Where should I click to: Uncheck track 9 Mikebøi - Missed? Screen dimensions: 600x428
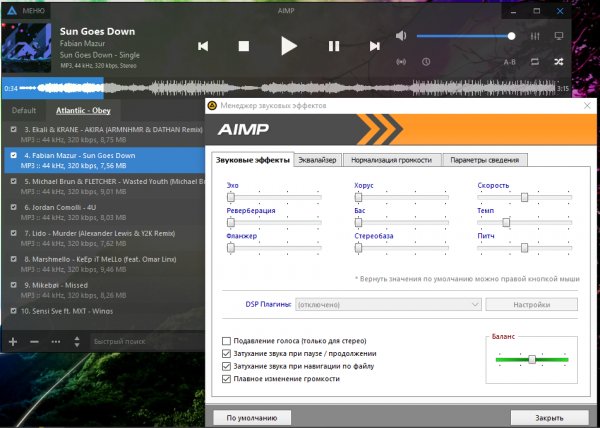14,285
